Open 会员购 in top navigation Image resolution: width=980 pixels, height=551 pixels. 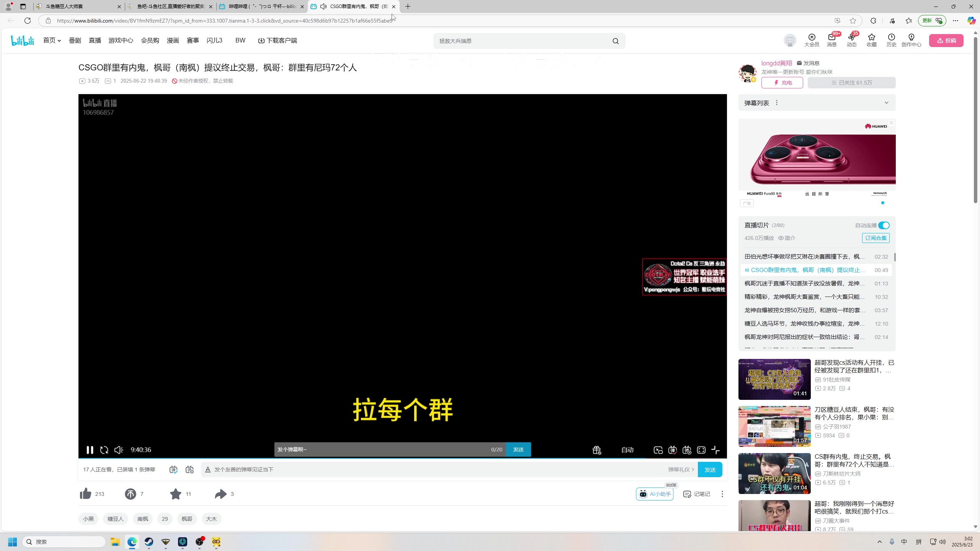point(150,40)
